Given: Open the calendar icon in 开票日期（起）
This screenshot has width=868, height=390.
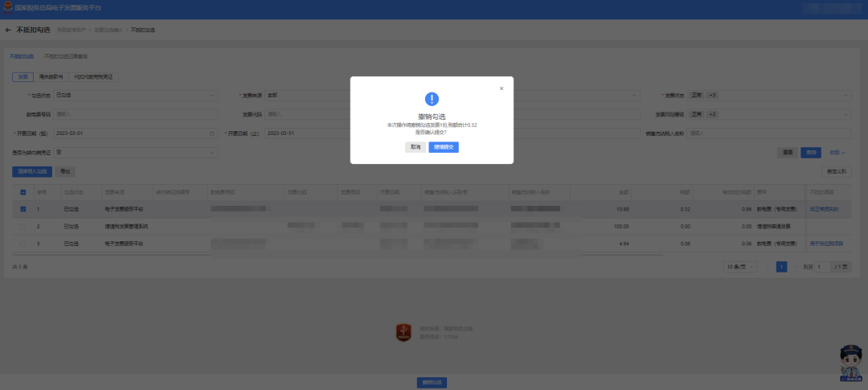Looking at the screenshot, I should (212, 133).
